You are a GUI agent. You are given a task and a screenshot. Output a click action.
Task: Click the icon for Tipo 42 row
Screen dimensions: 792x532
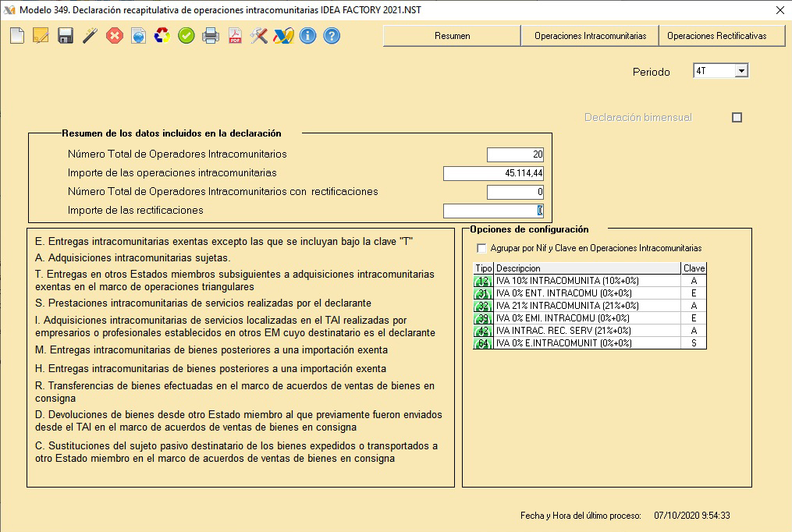[483, 331]
